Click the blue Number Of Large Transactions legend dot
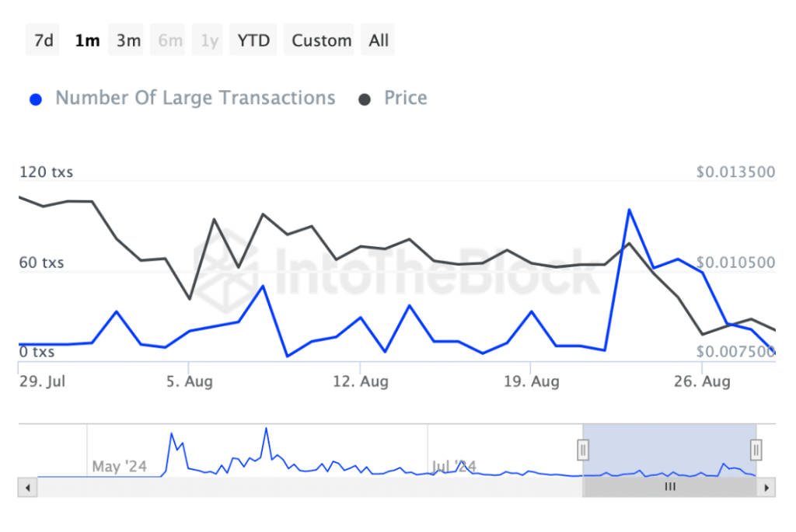The image size is (796, 532). tap(35, 99)
